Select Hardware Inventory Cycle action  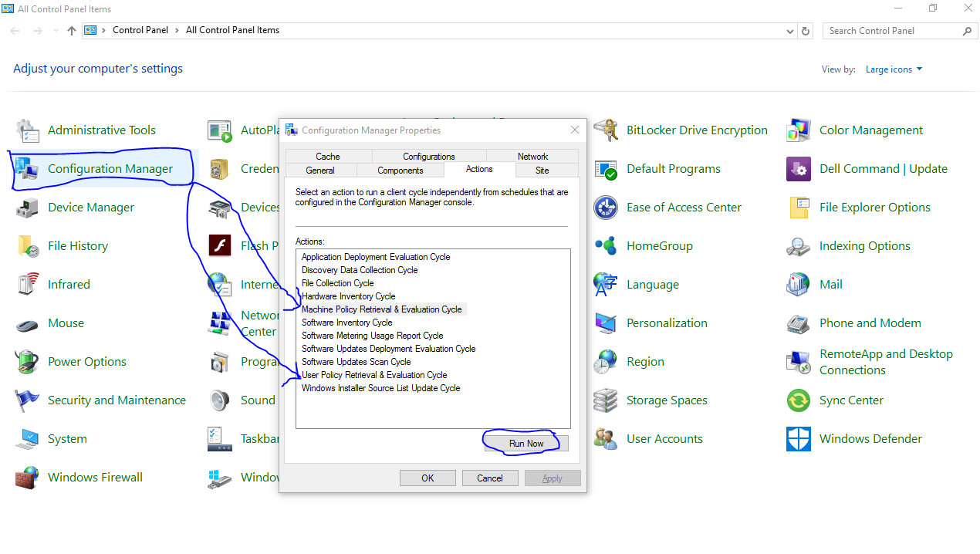click(349, 296)
